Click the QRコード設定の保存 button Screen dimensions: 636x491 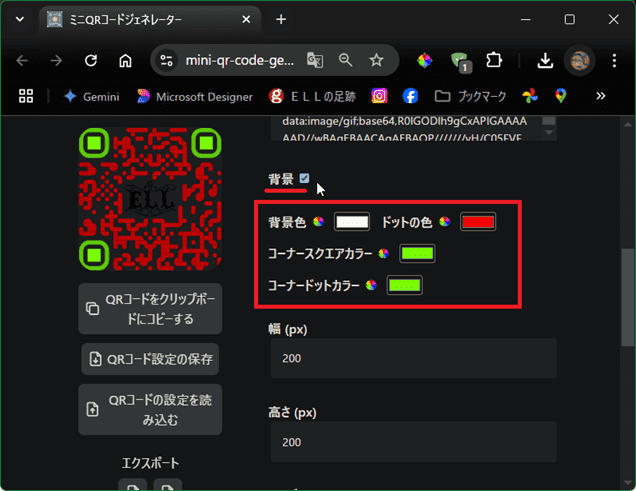150,359
